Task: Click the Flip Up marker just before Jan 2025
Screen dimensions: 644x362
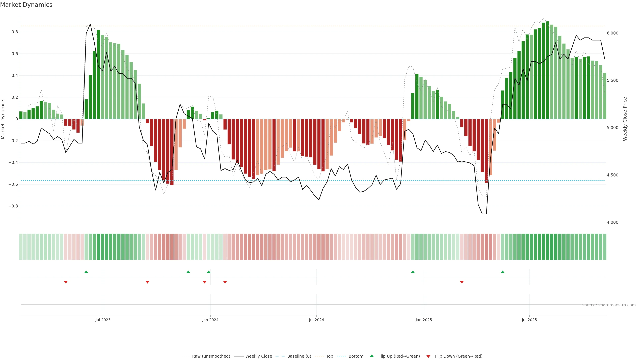Action: click(413, 272)
